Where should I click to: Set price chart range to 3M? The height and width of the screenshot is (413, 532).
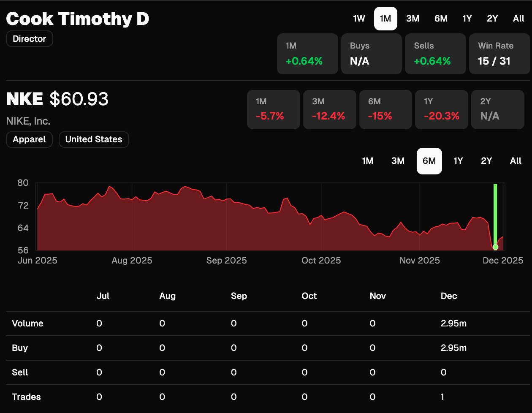tap(398, 161)
